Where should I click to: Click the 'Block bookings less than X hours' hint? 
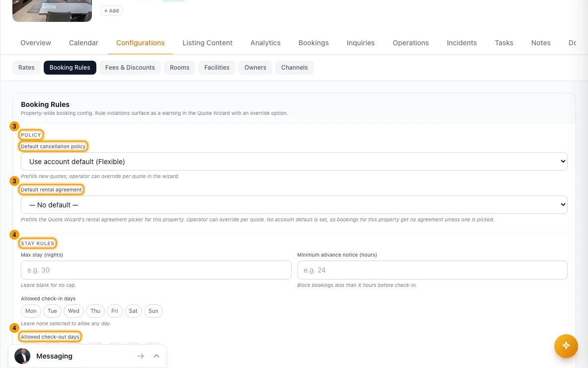point(357,285)
